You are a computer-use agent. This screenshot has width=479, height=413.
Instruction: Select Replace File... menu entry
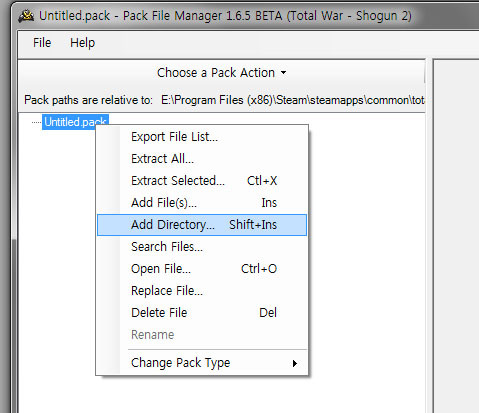point(202,291)
